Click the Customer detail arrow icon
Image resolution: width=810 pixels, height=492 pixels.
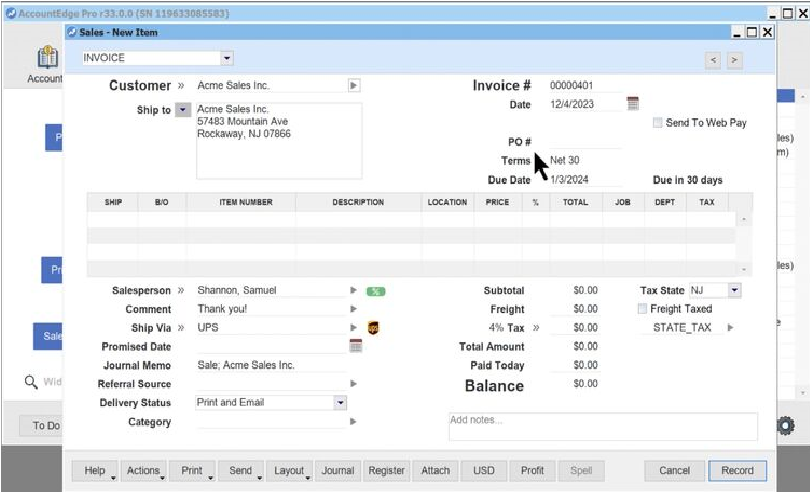coord(181,86)
